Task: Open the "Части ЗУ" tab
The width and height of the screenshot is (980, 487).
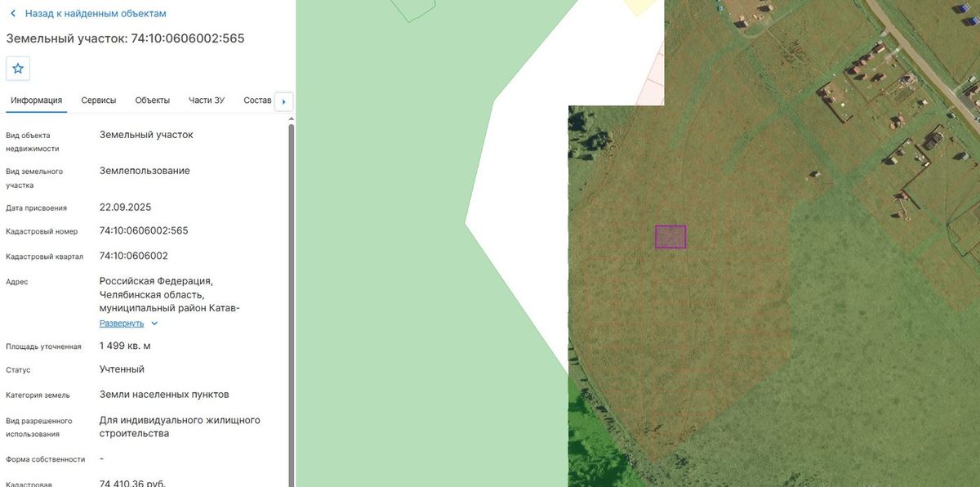Action: (207, 101)
